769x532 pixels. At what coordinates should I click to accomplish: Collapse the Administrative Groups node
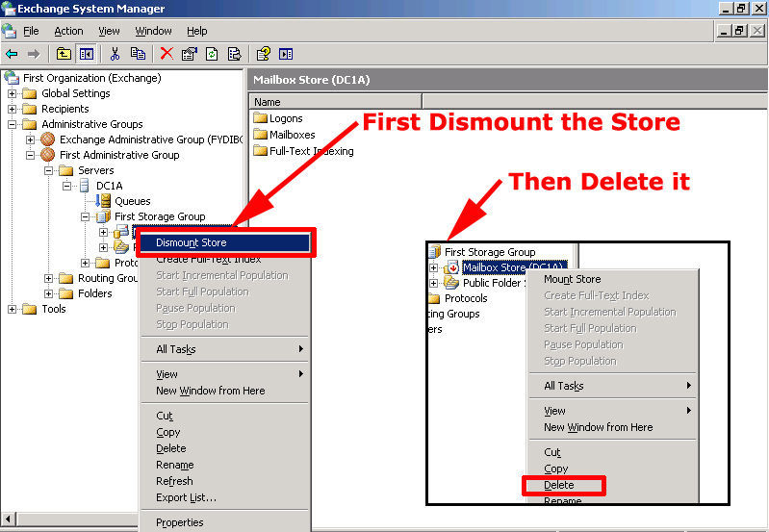coord(12,124)
